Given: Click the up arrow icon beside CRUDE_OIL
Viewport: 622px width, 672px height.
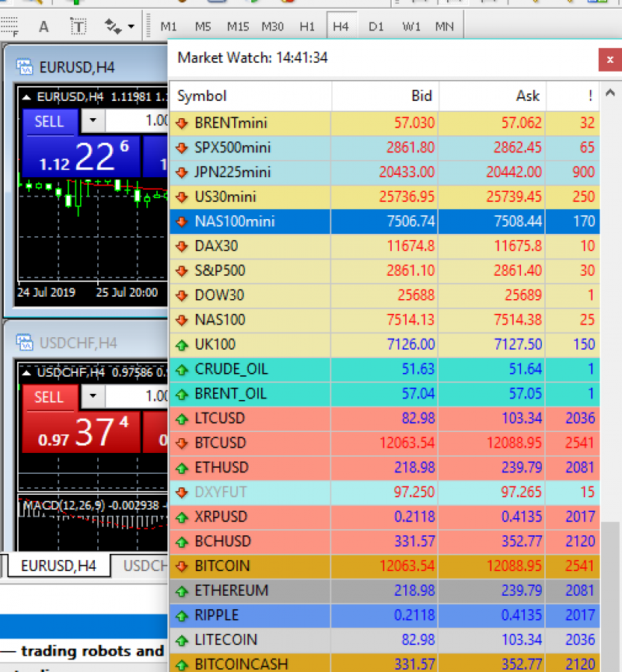Looking at the screenshot, I should tap(182, 370).
